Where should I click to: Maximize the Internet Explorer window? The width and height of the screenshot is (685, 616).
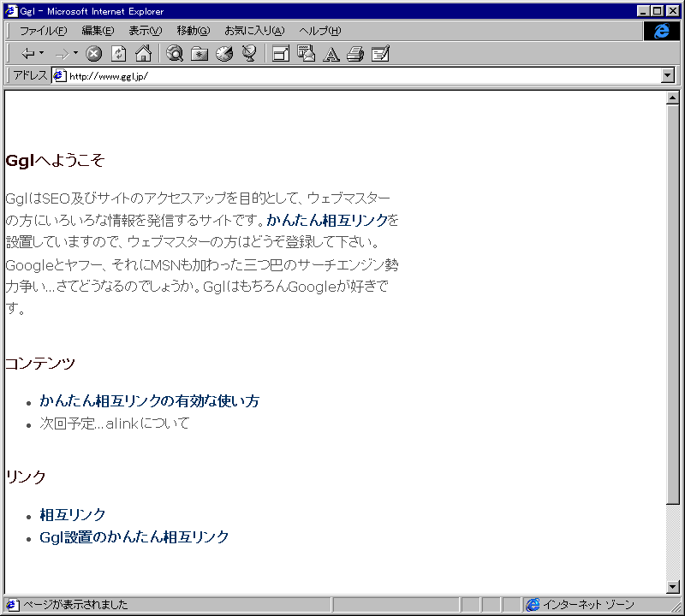point(657,11)
